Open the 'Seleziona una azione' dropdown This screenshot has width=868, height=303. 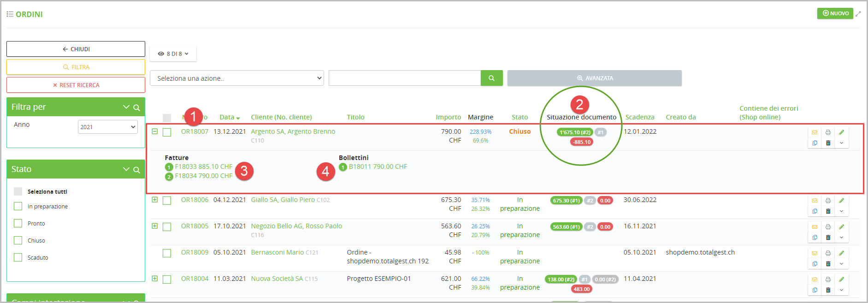237,78
